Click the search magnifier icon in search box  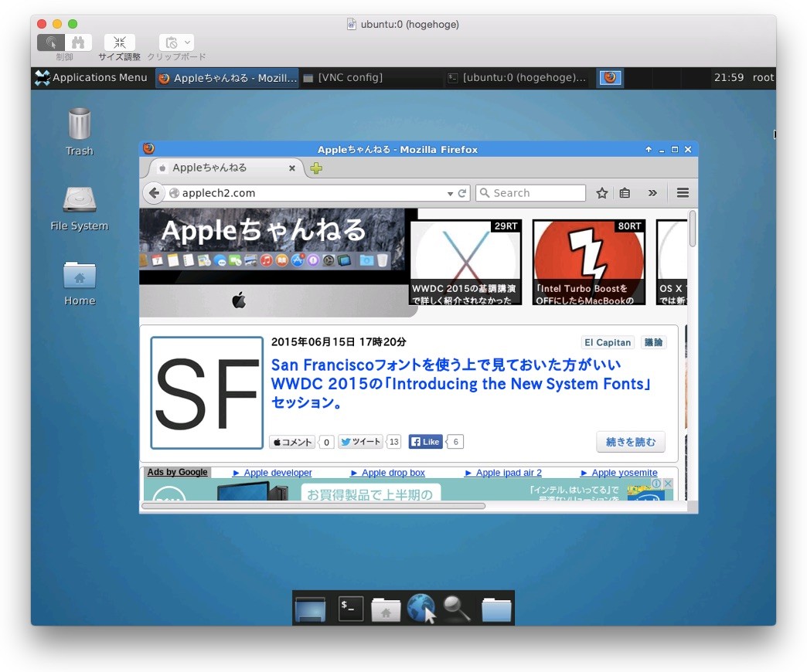(x=485, y=193)
